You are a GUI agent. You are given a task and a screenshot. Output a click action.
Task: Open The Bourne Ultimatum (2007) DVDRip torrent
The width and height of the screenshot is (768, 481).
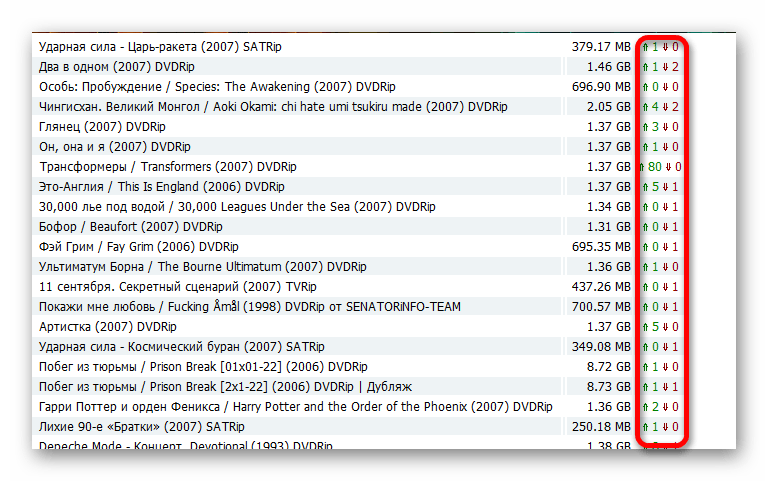(202, 267)
